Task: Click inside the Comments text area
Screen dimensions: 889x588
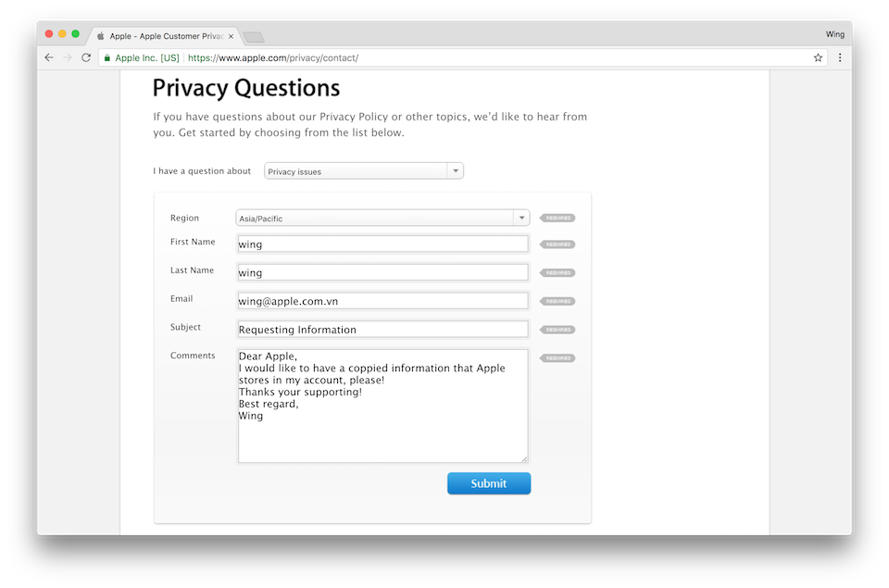Action: point(382,406)
